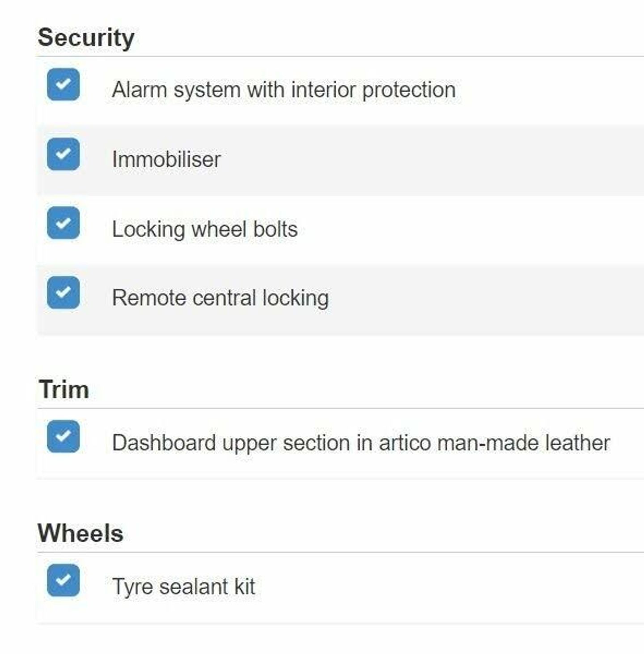Select the 'Tyre sealant kit' label text
Image resolution: width=644 pixels, height=654 pixels.
pyautogui.click(x=183, y=587)
